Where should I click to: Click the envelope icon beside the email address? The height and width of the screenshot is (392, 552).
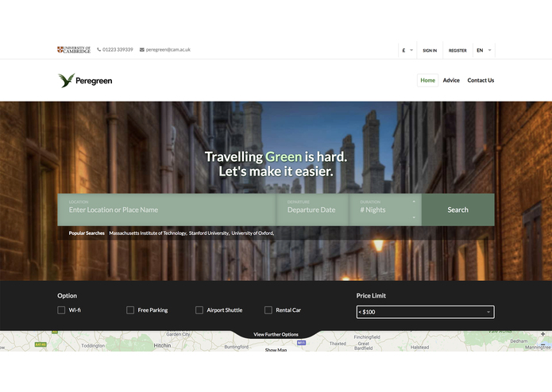coord(142,49)
